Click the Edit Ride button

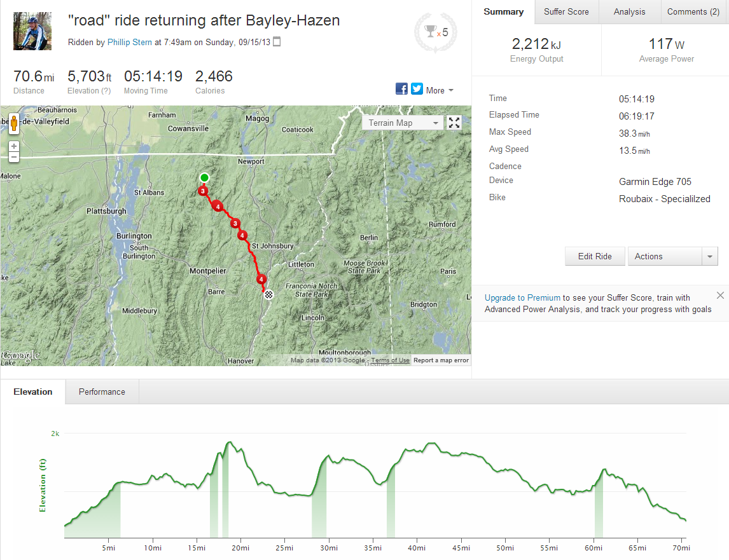point(595,256)
